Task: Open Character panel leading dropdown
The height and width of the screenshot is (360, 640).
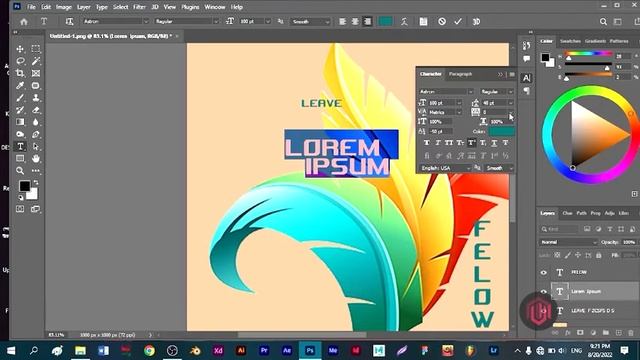Action: [510, 103]
